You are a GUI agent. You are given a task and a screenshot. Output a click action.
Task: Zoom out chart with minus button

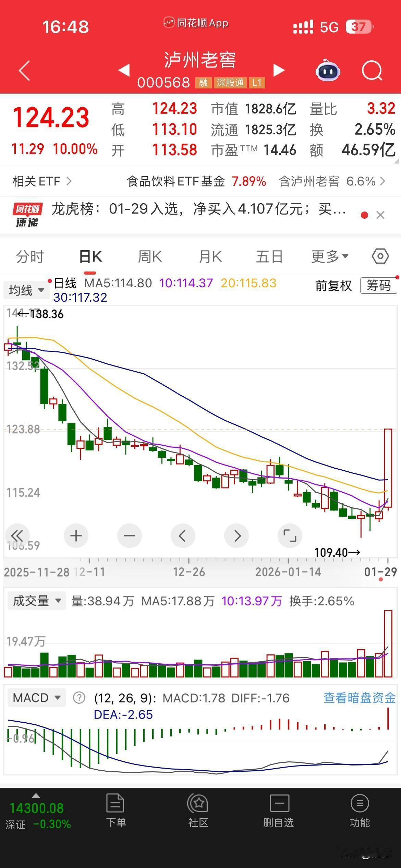[129, 535]
